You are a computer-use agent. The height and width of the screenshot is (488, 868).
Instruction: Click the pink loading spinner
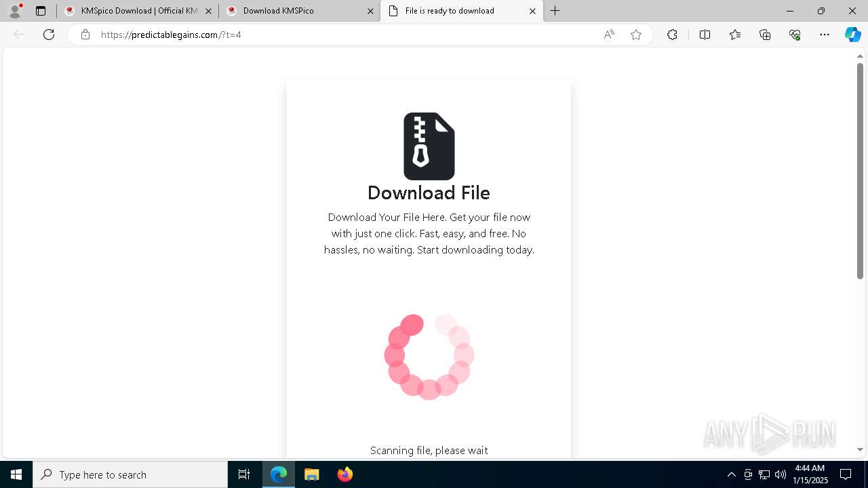[x=429, y=357]
